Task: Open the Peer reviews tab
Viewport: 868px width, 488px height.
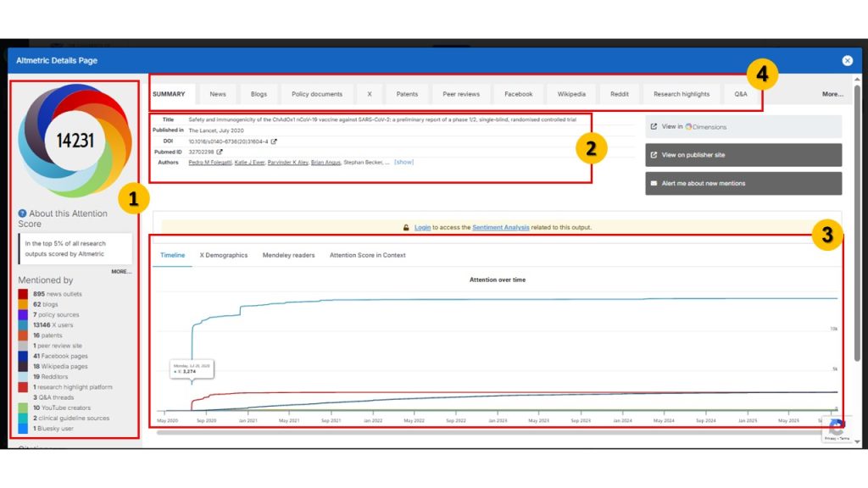Action: pyautogui.click(x=461, y=94)
